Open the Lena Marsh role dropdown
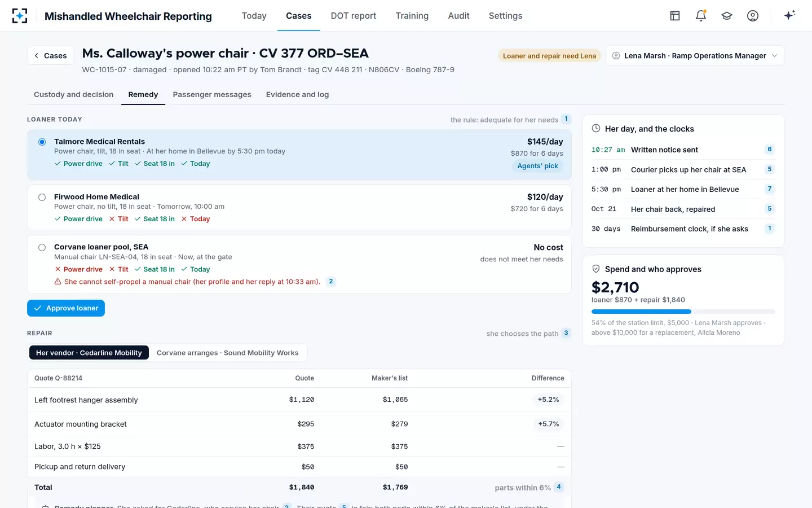 point(695,55)
